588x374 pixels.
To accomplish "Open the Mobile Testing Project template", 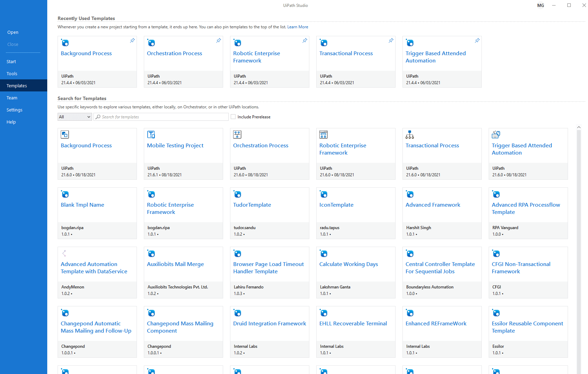I will [183, 154].
